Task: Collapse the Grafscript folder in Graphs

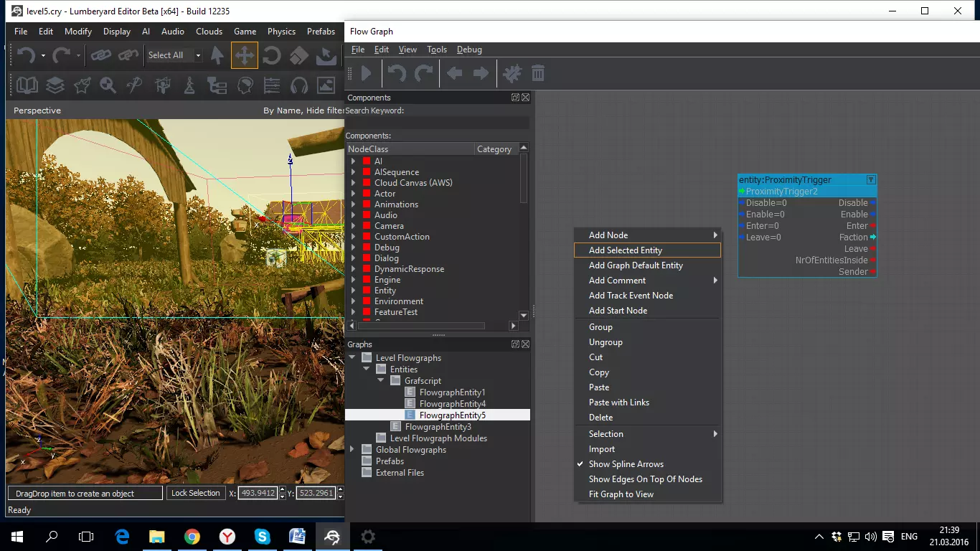Action: pyautogui.click(x=381, y=381)
